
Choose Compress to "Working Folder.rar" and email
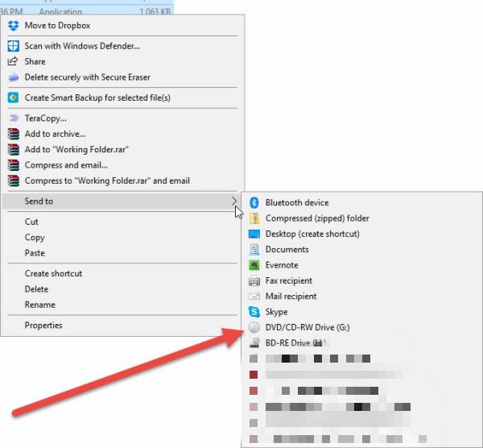coord(122,180)
